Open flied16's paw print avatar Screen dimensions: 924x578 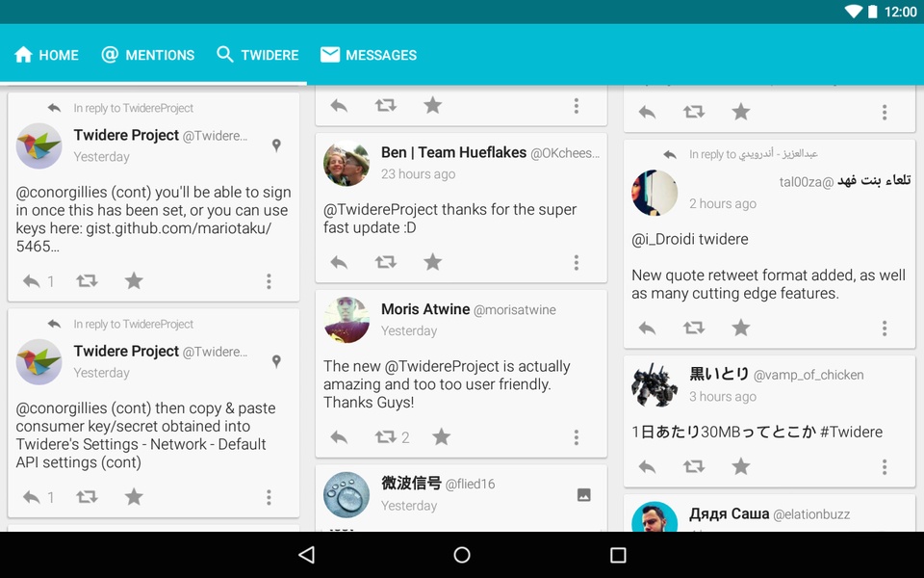point(346,494)
